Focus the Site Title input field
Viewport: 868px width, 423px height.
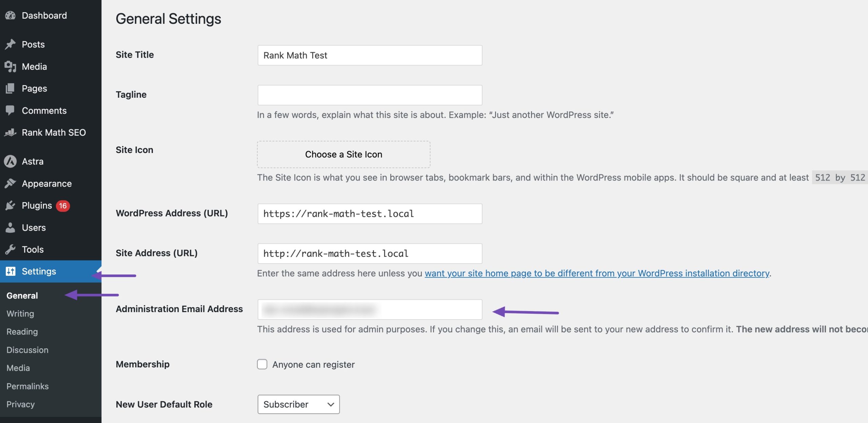click(x=370, y=55)
